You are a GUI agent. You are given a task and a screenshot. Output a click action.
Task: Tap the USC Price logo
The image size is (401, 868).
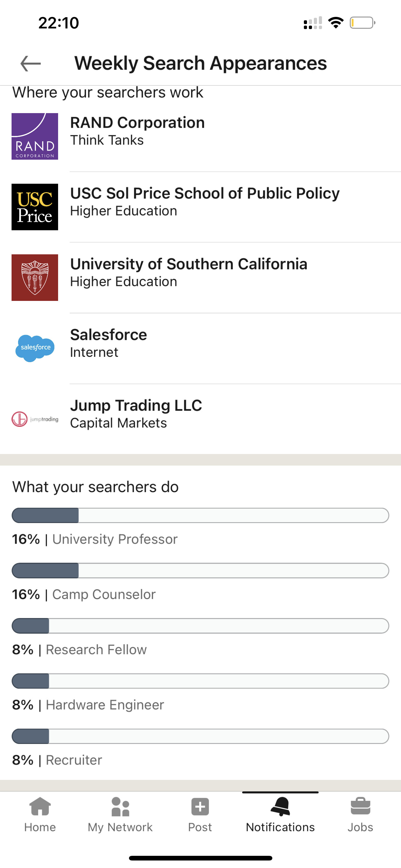click(35, 207)
